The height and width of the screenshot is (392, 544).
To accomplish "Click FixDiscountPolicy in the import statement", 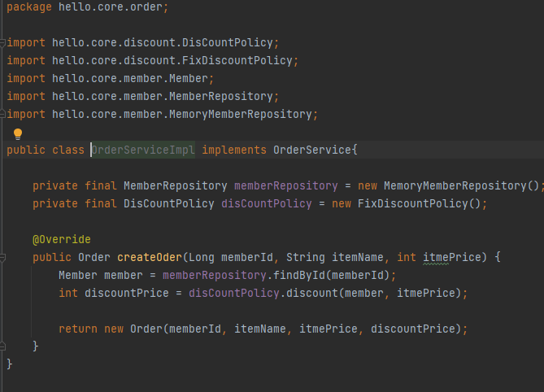I will pyautogui.click(x=237, y=60).
